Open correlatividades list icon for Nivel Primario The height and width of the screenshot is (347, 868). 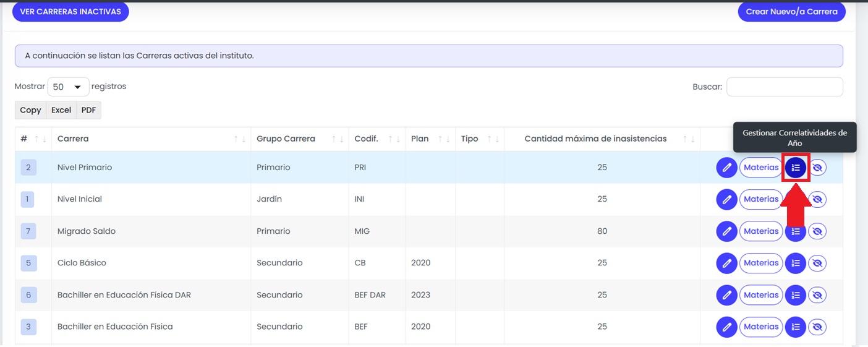coord(796,168)
